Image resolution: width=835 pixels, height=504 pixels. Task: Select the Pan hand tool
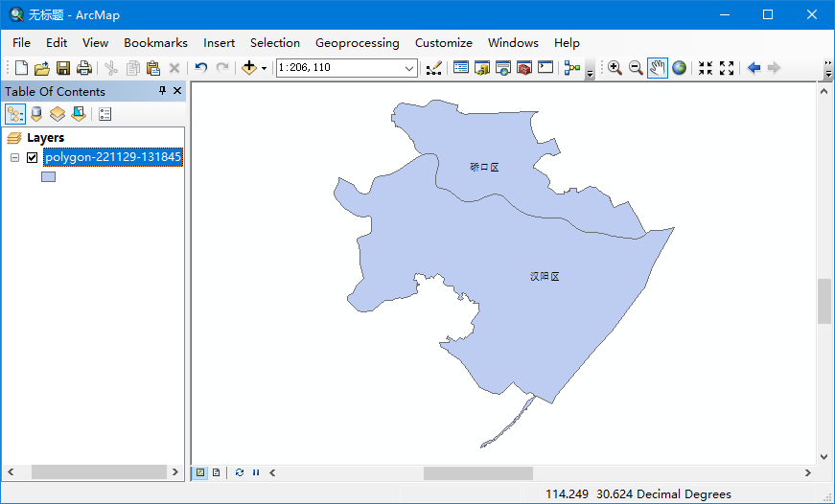(x=657, y=68)
